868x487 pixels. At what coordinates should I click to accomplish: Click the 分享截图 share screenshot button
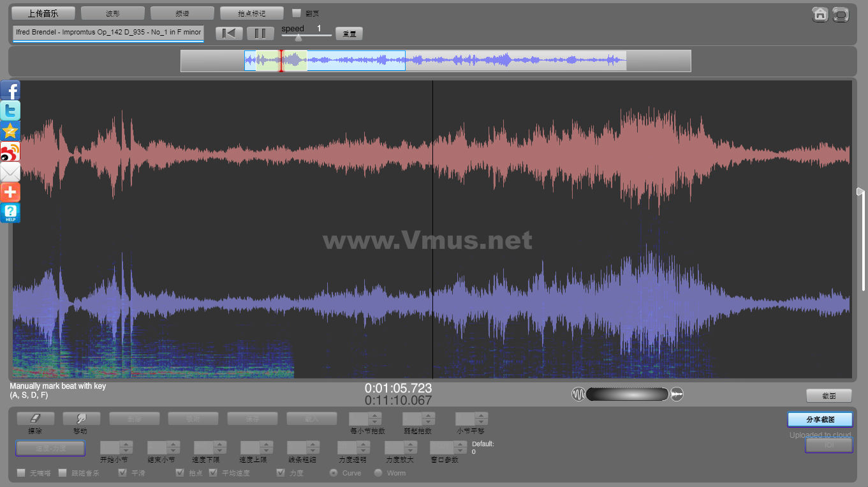(820, 419)
